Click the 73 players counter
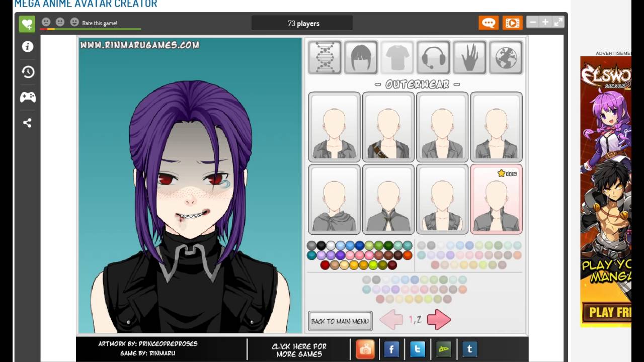The height and width of the screenshot is (362, 644). [x=302, y=23]
